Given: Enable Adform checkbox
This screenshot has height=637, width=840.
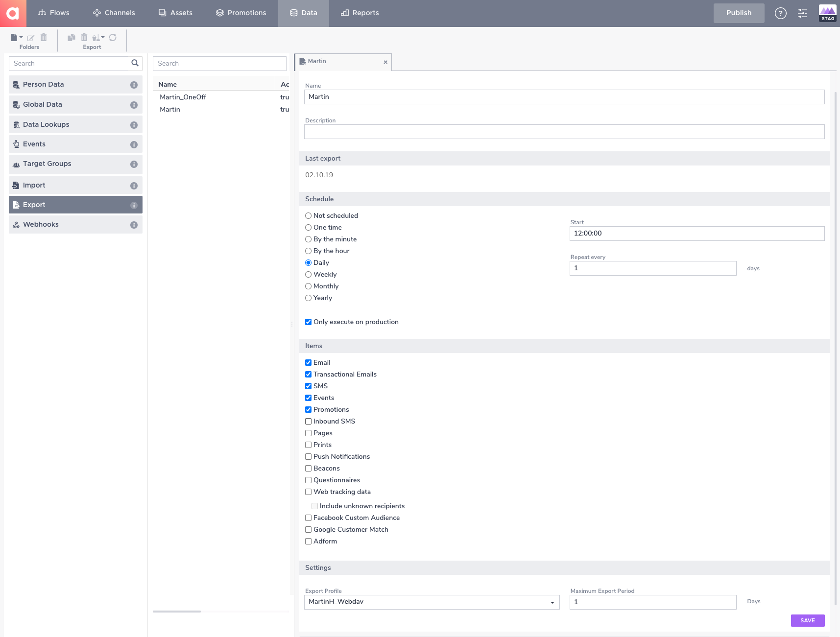Looking at the screenshot, I should point(309,542).
